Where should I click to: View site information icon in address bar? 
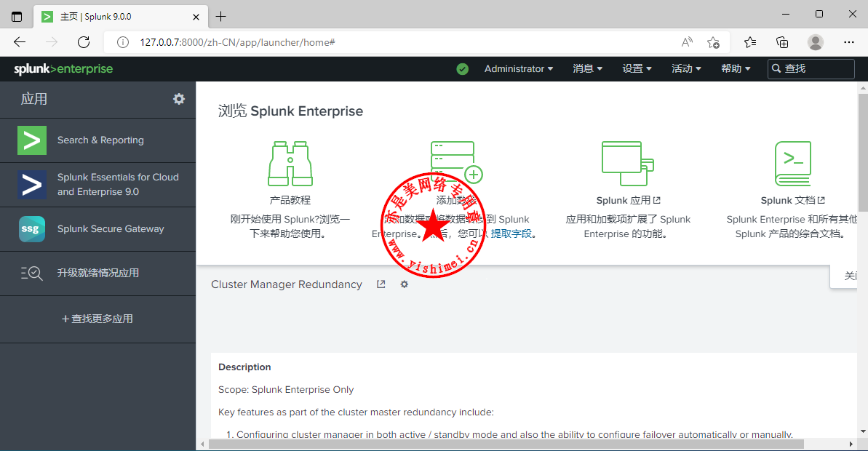point(122,42)
